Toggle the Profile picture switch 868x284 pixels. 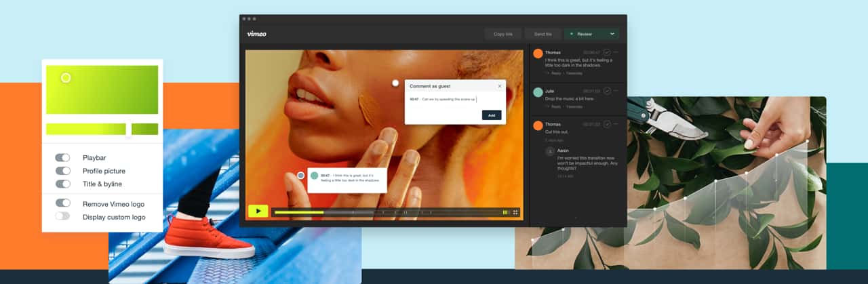pyautogui.click(x=62, y=171)
